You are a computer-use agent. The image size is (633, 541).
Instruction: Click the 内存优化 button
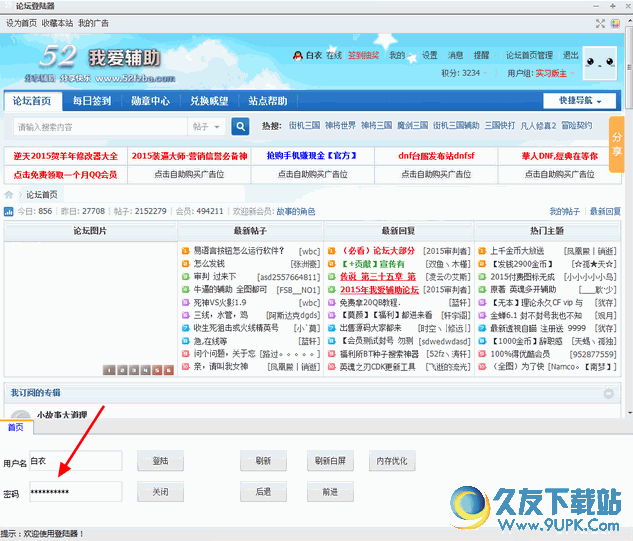pos(392,461)
